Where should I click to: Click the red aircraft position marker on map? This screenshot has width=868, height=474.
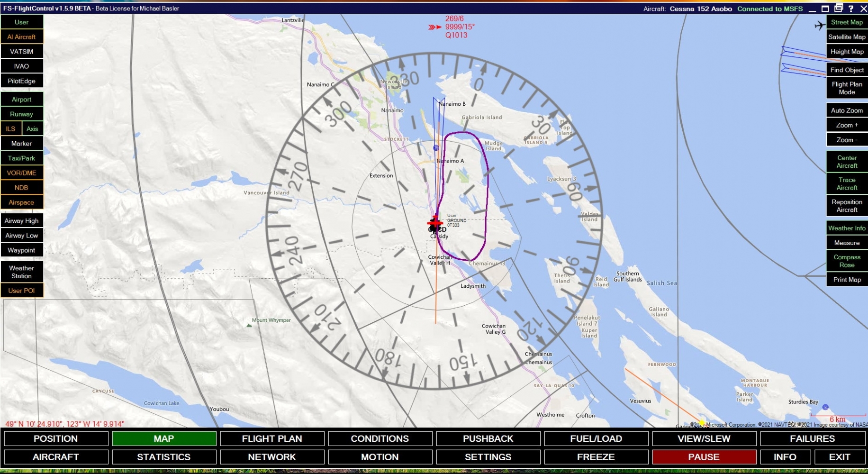[435, 222]
